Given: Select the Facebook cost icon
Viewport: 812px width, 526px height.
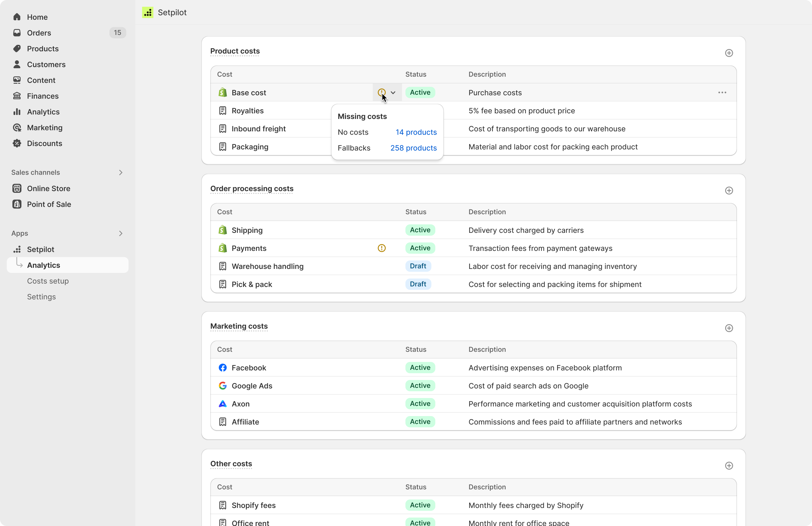Looking at the screenshot, I should pyautogui.click(x=222, y=368).
